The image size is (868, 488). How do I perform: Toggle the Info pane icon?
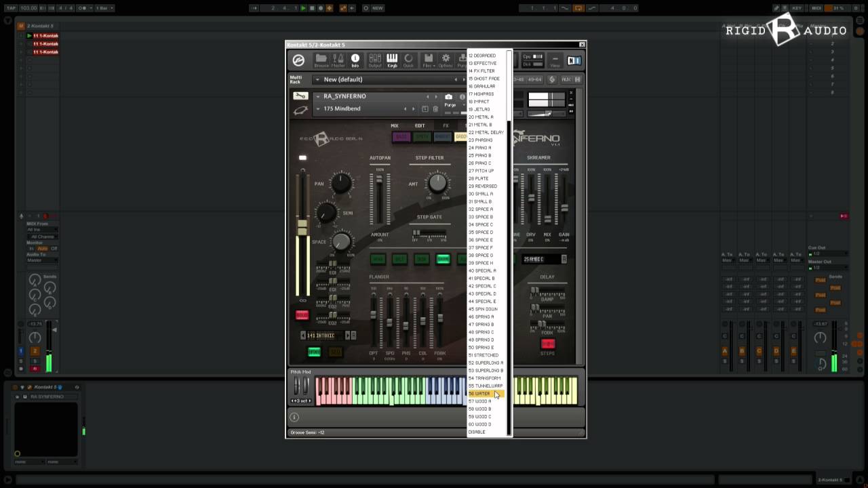point(355,60)
